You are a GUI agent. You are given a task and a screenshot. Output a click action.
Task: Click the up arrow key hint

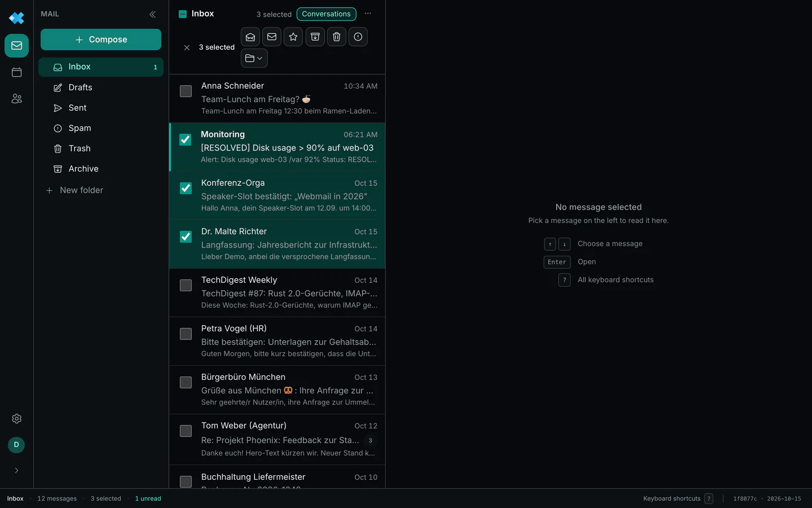tap(550, 244)
